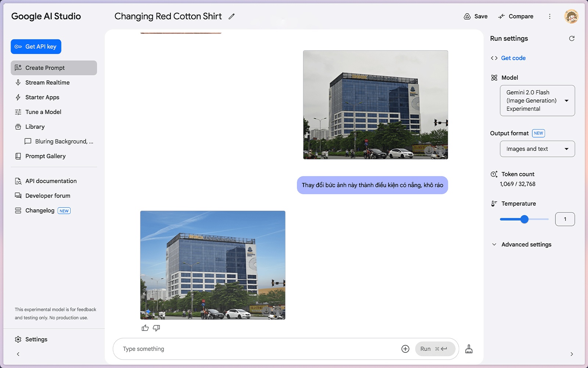Open the Get code link

tap(513, 58)
